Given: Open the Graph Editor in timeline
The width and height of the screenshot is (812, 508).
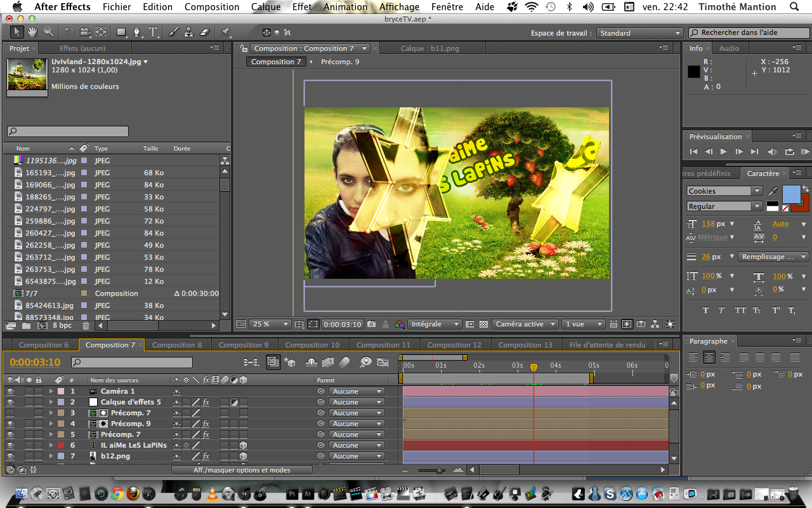Looking at the screenshot, I should [383, 362].
